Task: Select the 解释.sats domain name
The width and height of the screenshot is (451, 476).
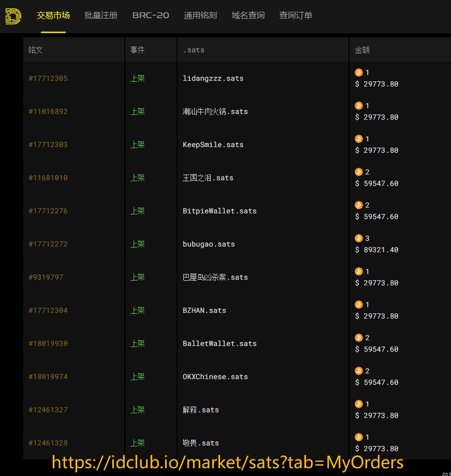Action: pos(200,410)
